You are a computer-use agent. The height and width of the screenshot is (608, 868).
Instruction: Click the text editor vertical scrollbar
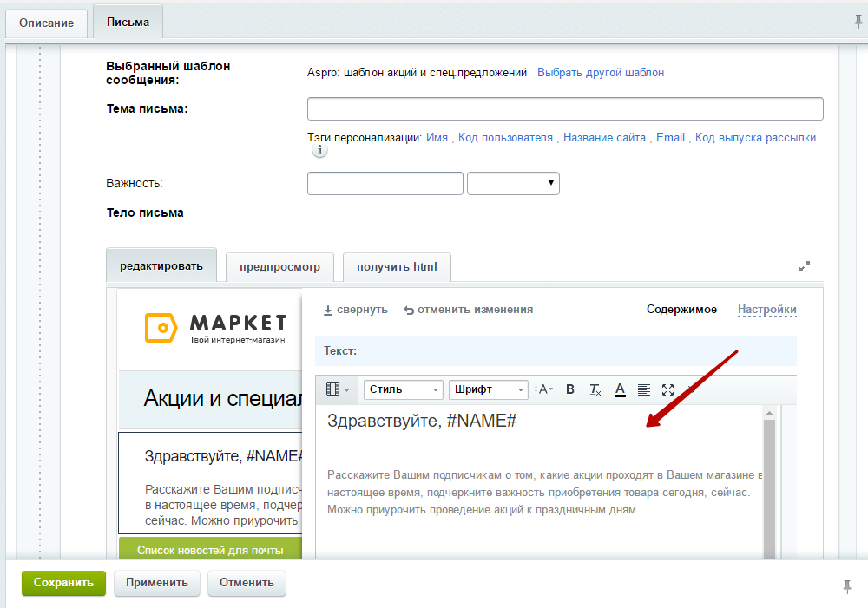769,484
